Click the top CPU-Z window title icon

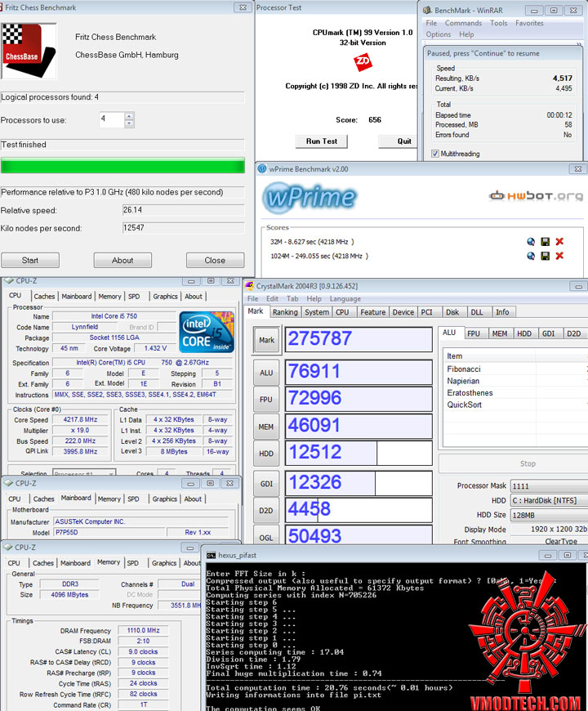(x=9, y=280)
